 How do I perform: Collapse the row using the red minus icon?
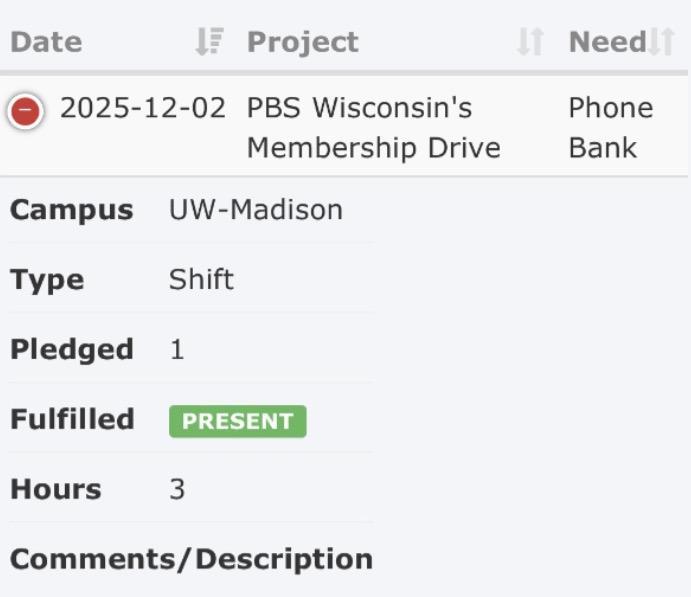pyautogui.click(x=25, y=111)
